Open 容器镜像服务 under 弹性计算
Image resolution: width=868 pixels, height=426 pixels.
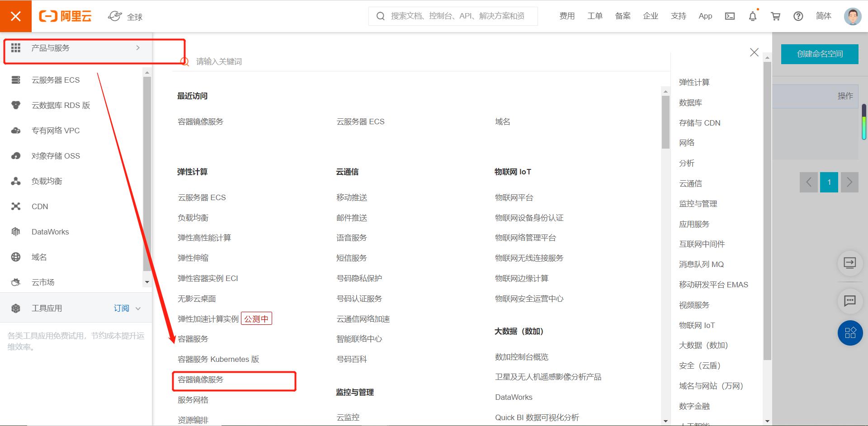coord(201,380)
